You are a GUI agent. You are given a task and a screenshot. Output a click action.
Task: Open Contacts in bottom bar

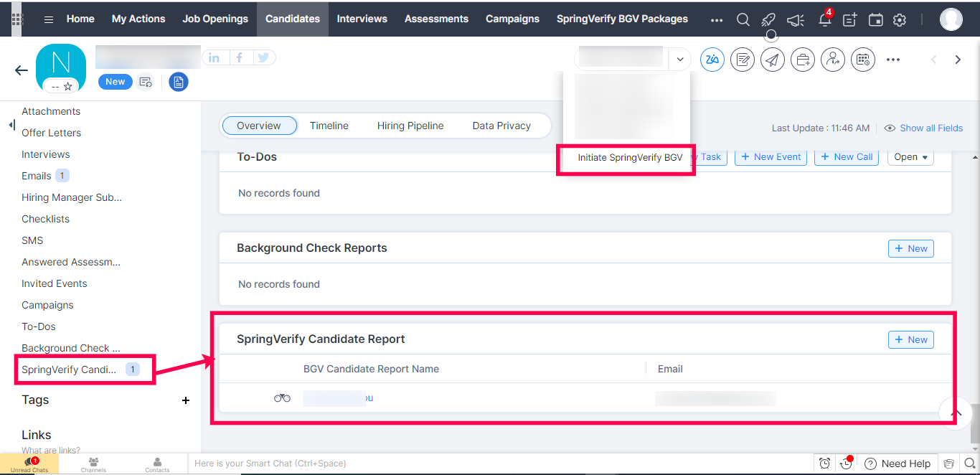click(157, 464)
